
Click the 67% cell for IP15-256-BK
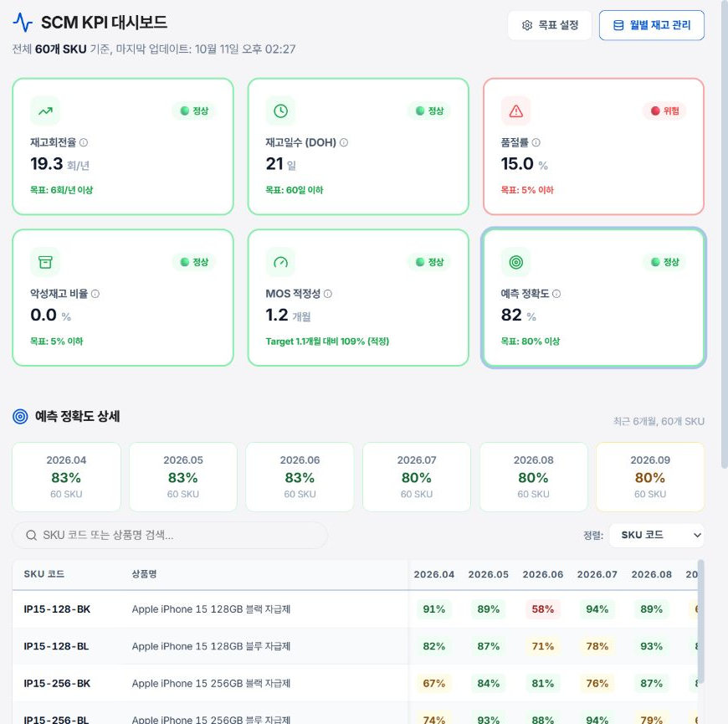click(434, 684)
